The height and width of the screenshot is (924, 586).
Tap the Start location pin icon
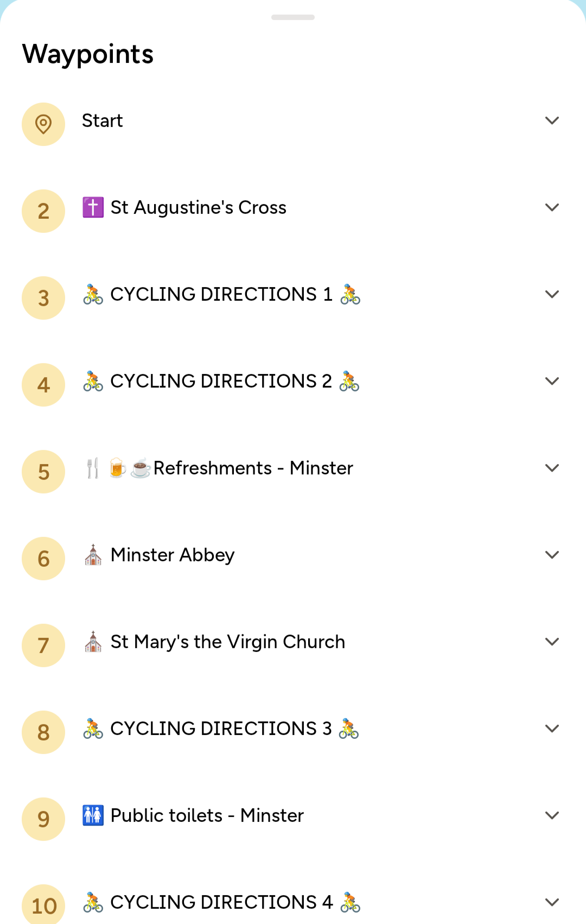pos(43,124)
